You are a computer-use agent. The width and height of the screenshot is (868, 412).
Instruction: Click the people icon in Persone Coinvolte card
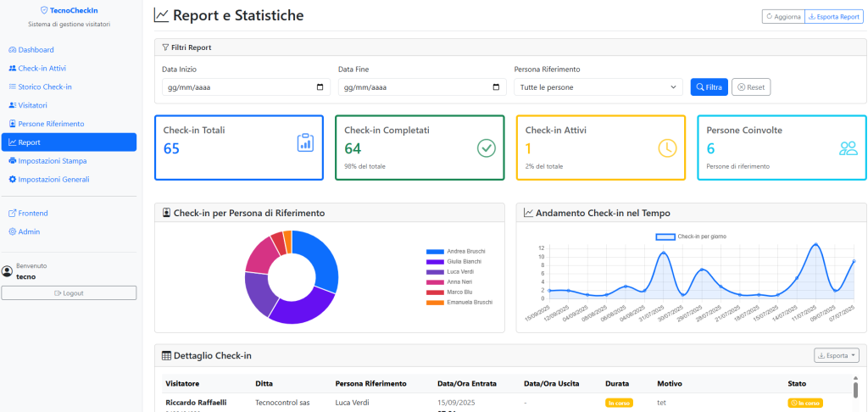click(849, 148)
